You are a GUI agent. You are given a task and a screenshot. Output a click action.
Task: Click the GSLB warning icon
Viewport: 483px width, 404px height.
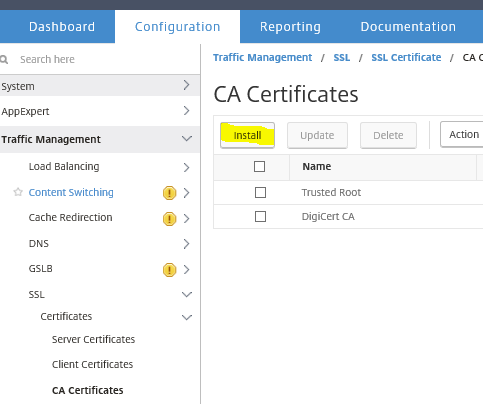coord(169,269)
